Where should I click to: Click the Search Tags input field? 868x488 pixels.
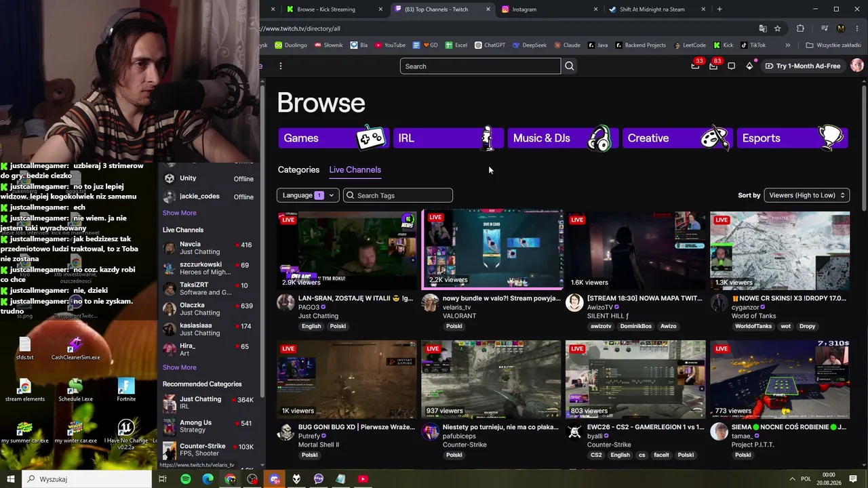398,195
